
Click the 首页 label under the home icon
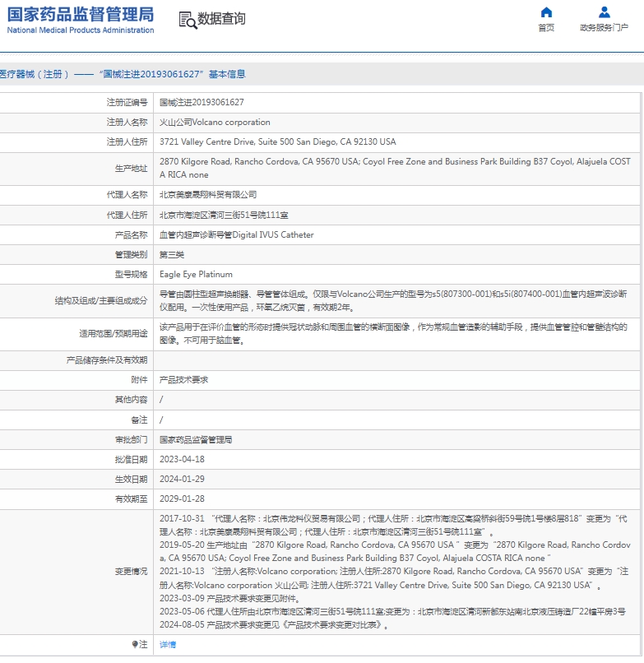(x=546, y=28)
